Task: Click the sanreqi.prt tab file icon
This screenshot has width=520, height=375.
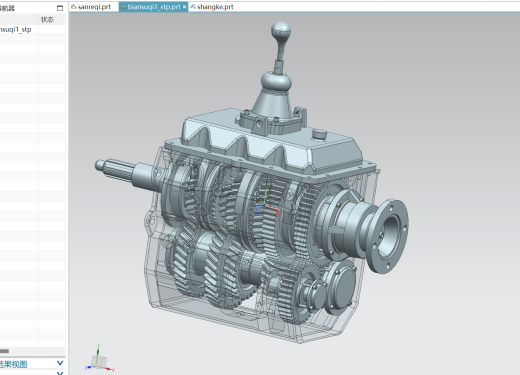Action: click(74, 7)
